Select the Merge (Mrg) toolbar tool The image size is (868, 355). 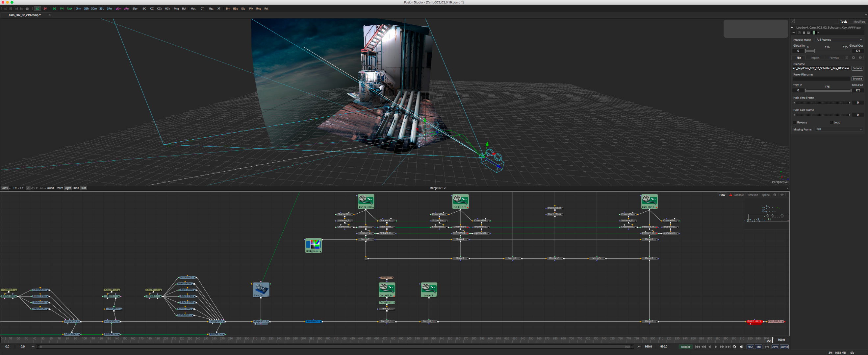point(176,9)
